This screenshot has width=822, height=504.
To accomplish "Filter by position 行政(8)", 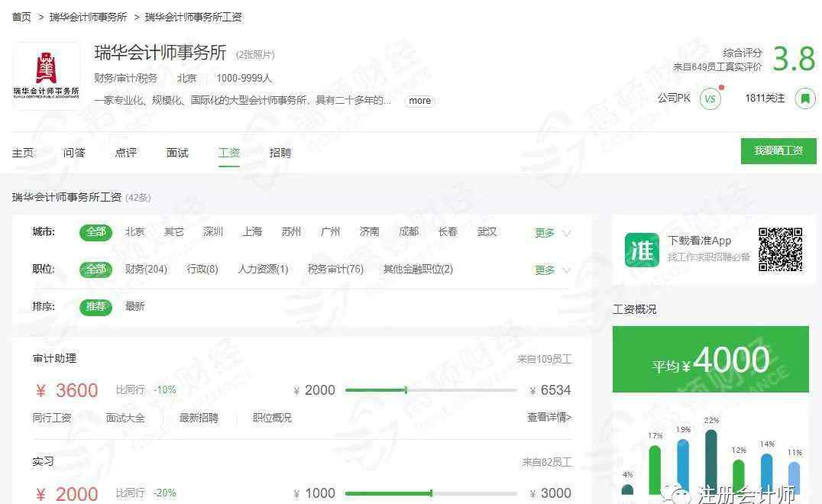I will (x=202, y=270).
